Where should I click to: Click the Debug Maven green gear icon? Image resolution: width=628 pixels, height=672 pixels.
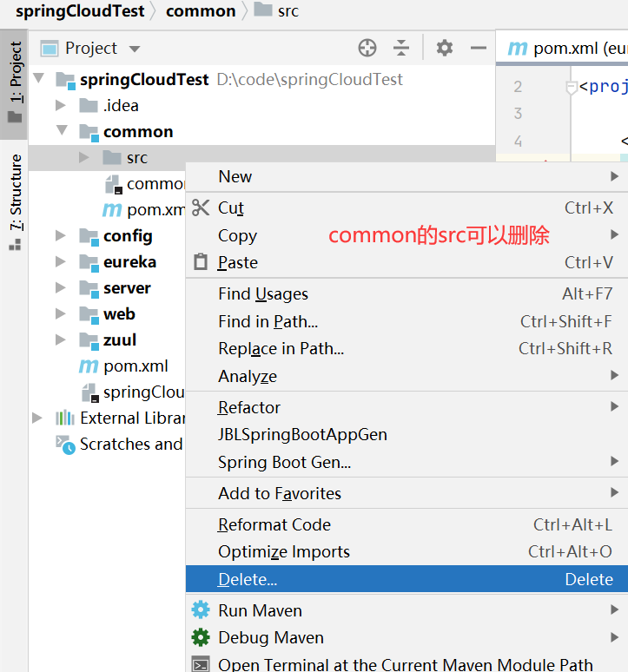[200, 637]
